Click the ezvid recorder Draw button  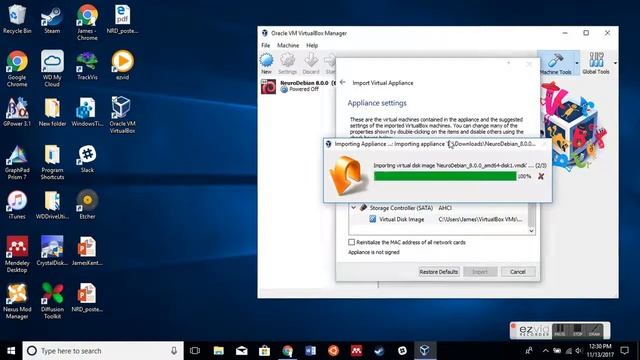click(x=594, y=330)
